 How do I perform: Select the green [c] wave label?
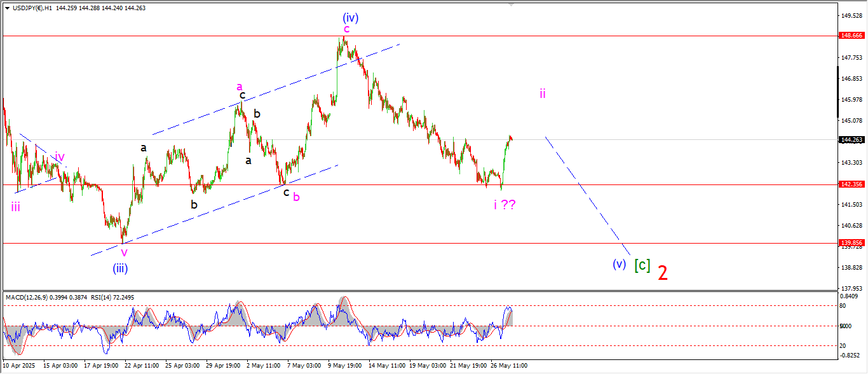(642, 265)
